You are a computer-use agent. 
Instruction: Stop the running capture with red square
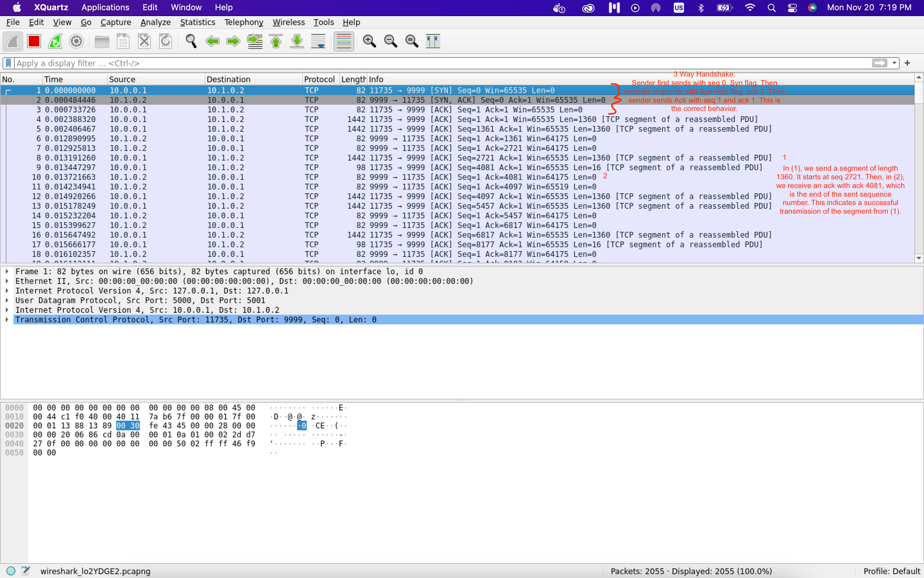coord(34,41)
